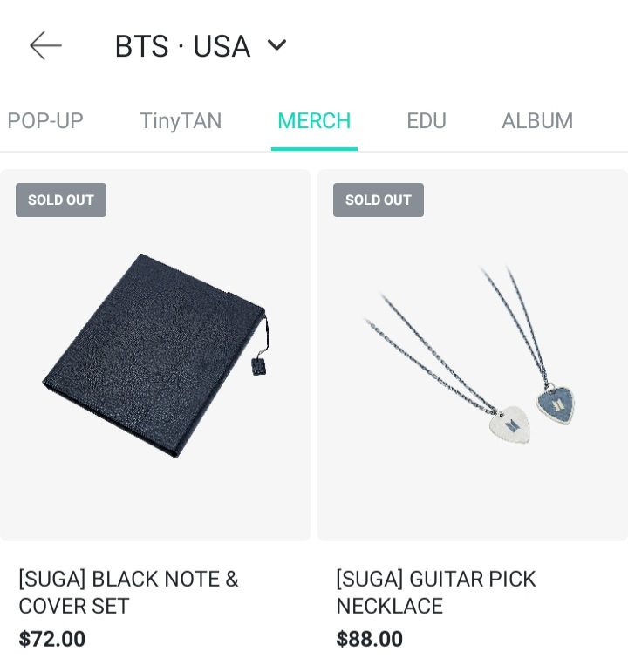Image resolution: width=628 pixels, height=672 pixels.
Task: Open the TinyTAN tab
Action: pyautogui.click(x=181, y=121)
